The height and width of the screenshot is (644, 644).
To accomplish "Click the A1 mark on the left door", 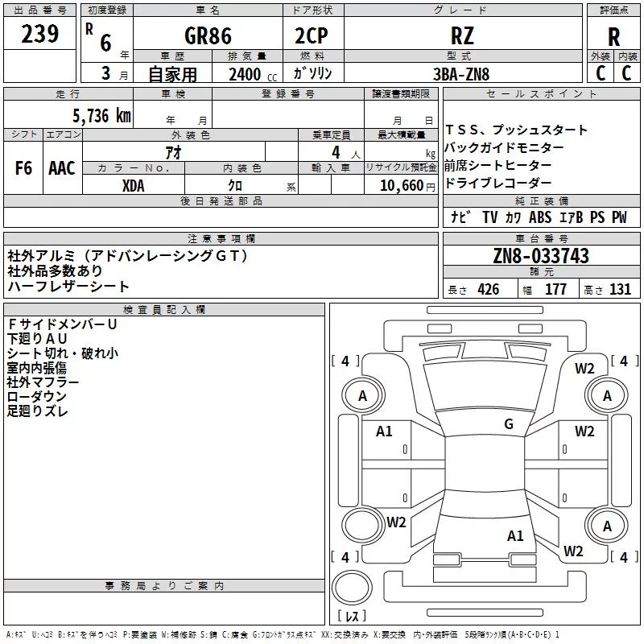I will [384, 431].
